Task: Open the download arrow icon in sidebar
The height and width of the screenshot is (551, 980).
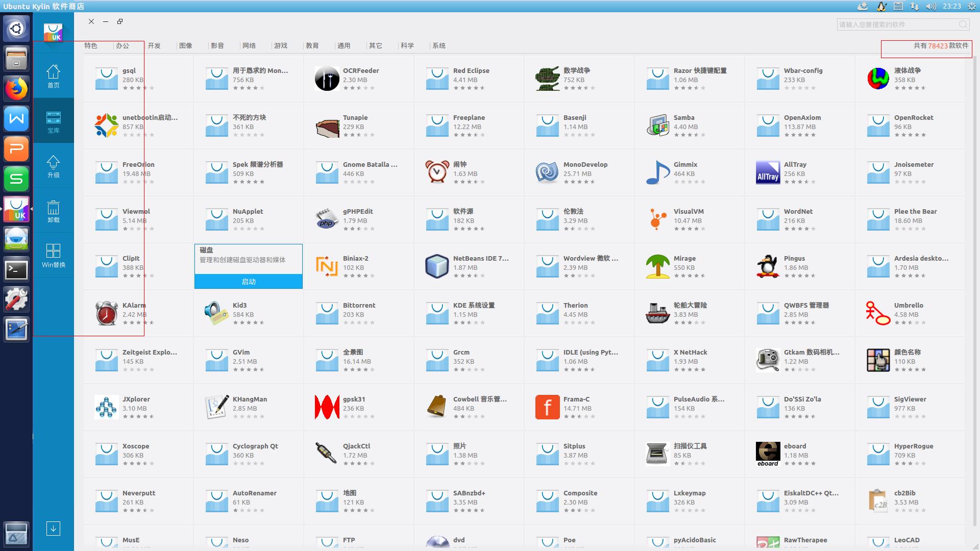Action: [x=53, y=528]
